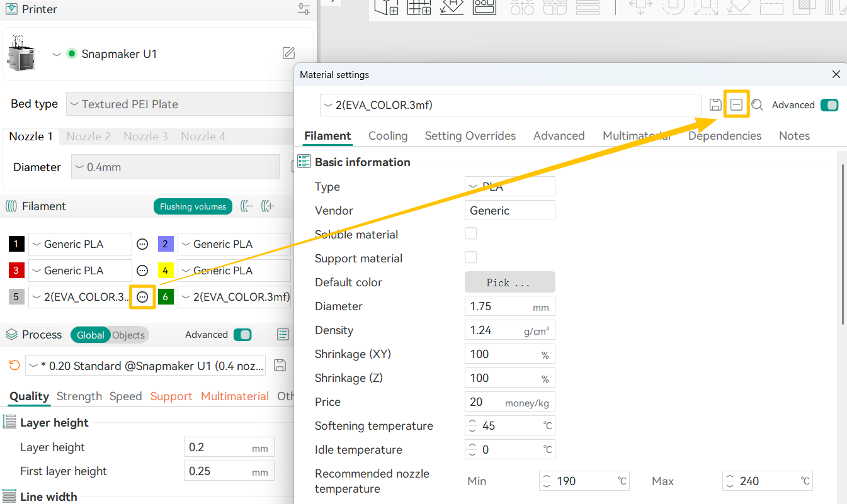Click the delete preset minus icon

pos(736,105)
